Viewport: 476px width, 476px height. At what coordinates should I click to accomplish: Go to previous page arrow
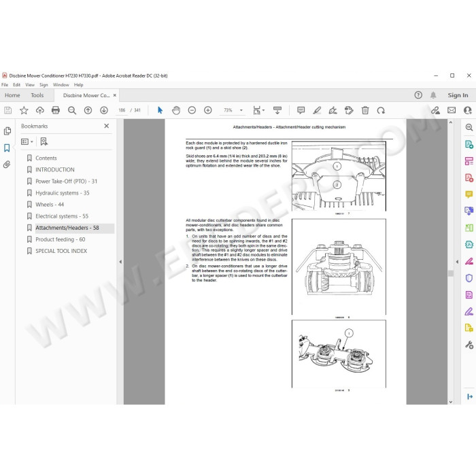(x=88, y=110)
